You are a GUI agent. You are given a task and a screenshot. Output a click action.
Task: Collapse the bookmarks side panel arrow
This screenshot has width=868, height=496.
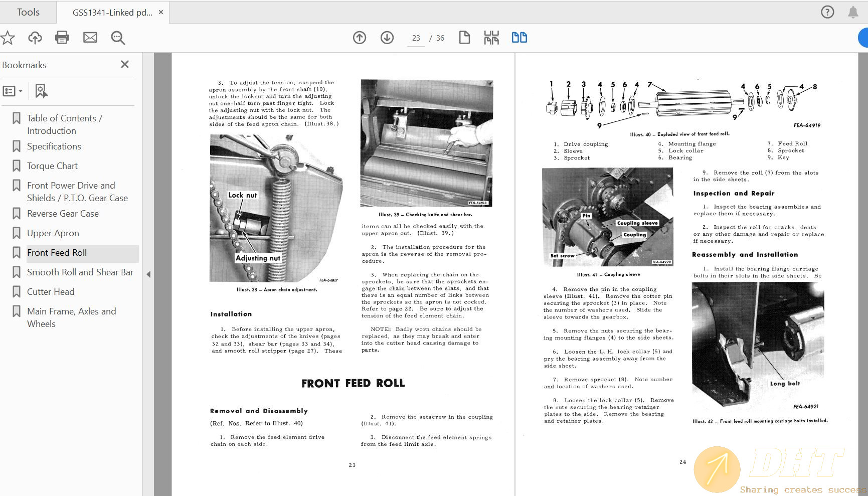click(148, 274)
